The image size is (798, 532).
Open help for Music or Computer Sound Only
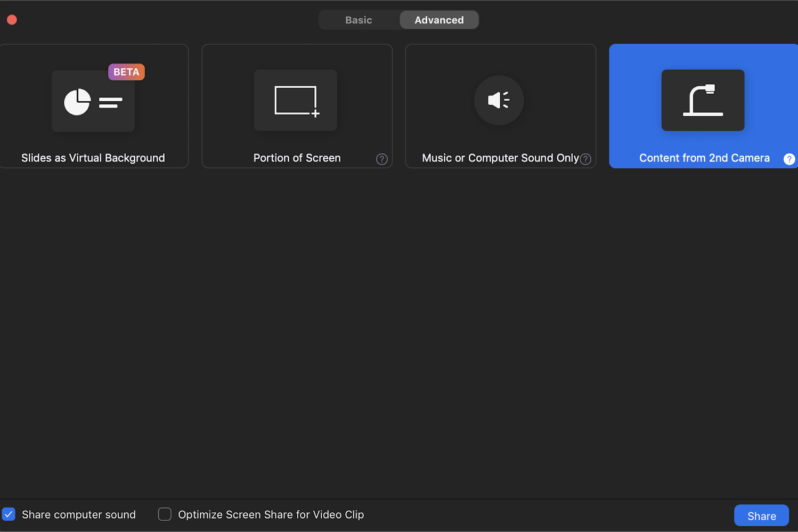click(585, 159)
